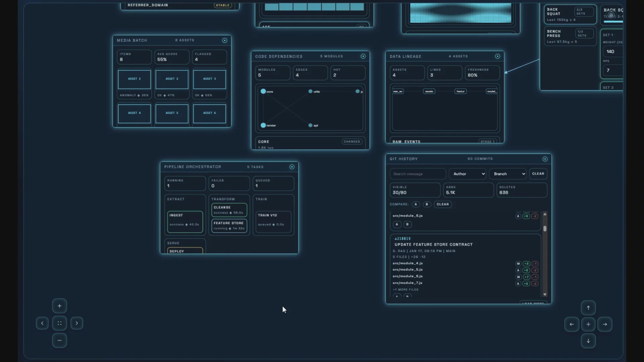The image size is (644, 362).
Task: Click the fit-to-view center icon
Action: [59, 323]
